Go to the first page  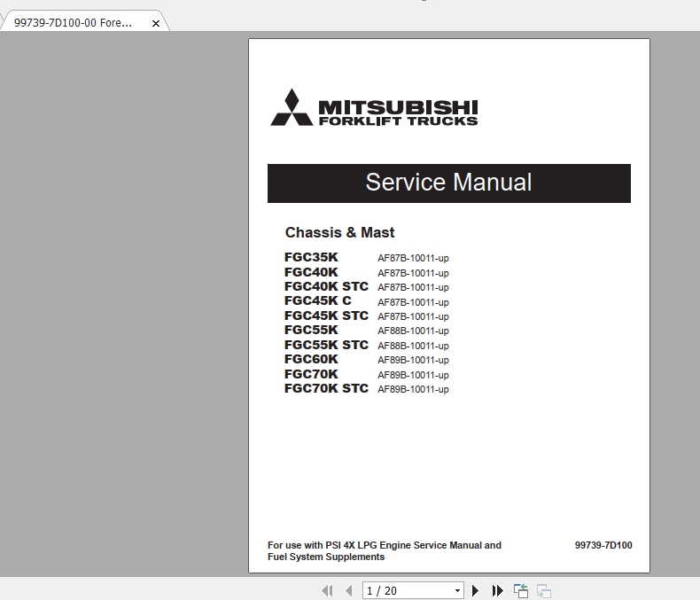coord(327,590)
